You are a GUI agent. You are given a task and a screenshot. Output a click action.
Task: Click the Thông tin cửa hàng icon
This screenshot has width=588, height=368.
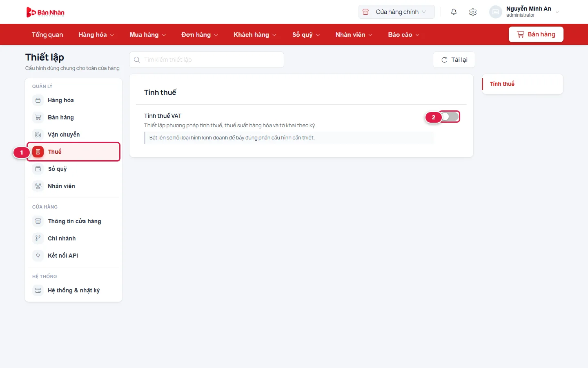(x=38, y=221)
